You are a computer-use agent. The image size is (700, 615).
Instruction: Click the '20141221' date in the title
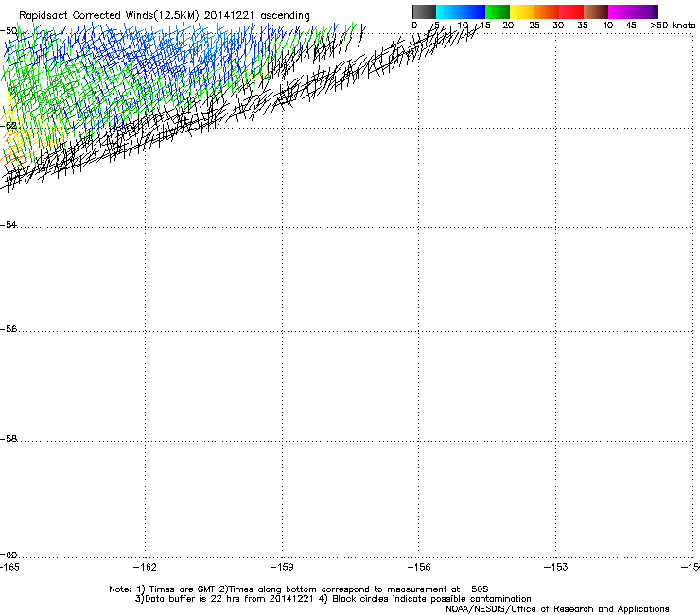[229, 15]
